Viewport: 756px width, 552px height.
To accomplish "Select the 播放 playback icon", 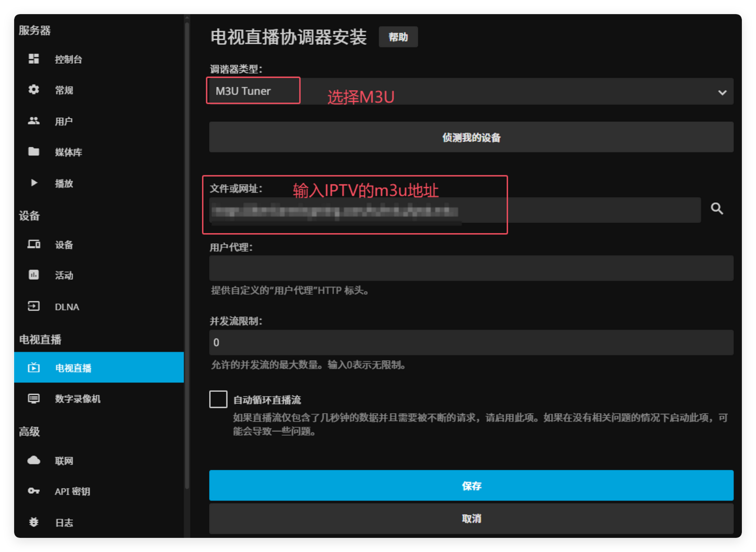I will [33, 182].
